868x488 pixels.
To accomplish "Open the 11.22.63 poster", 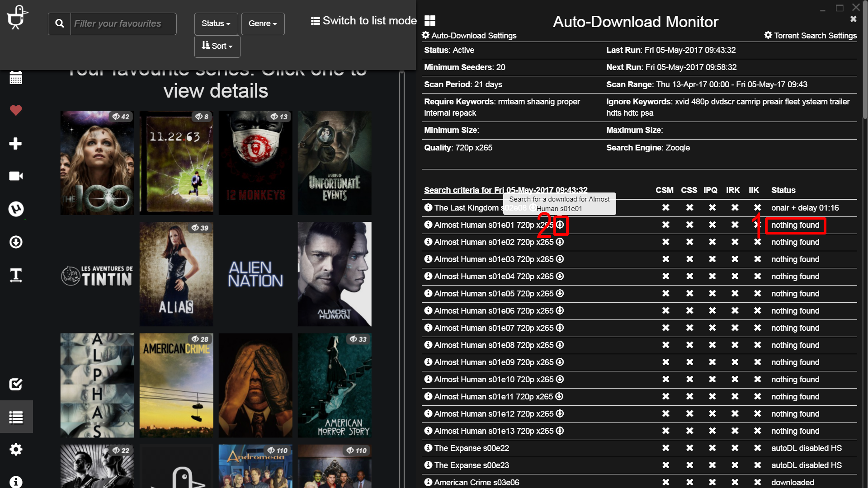I will click(x=176, y=163).
